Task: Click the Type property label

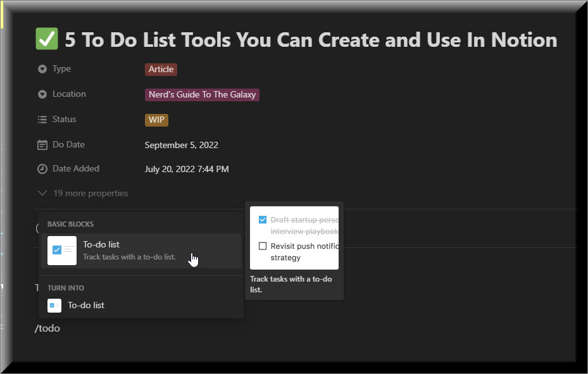Action: click(61, 69)
